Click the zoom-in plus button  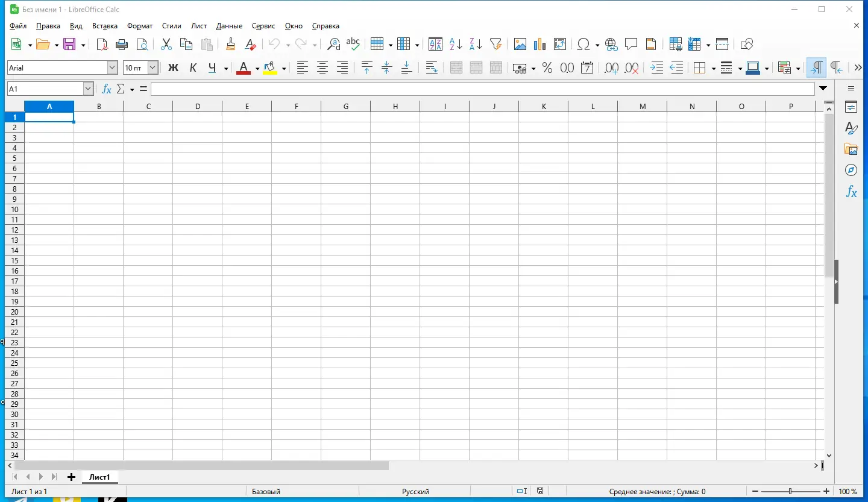pos(826,491)
